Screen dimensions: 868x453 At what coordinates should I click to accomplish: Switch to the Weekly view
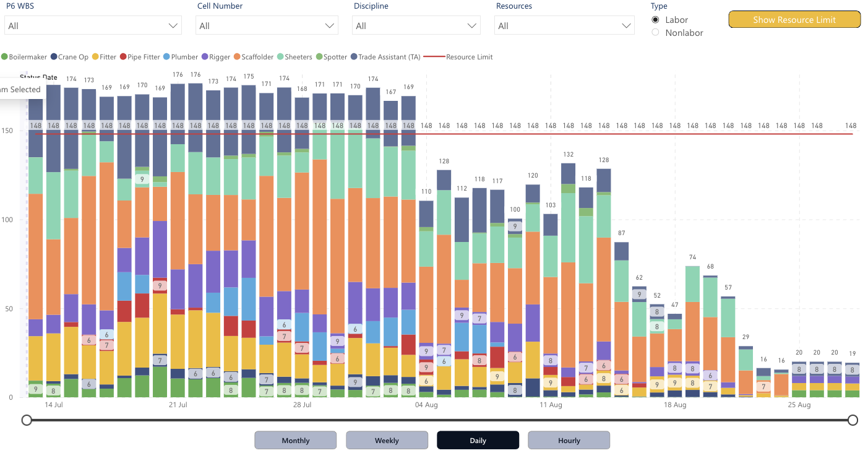click(387, 441)
